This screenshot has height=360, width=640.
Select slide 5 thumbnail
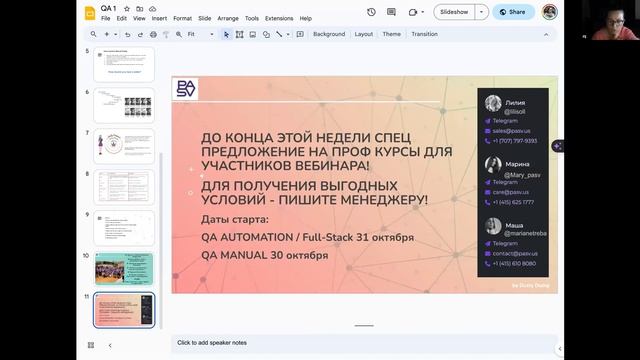click(124, 64)
